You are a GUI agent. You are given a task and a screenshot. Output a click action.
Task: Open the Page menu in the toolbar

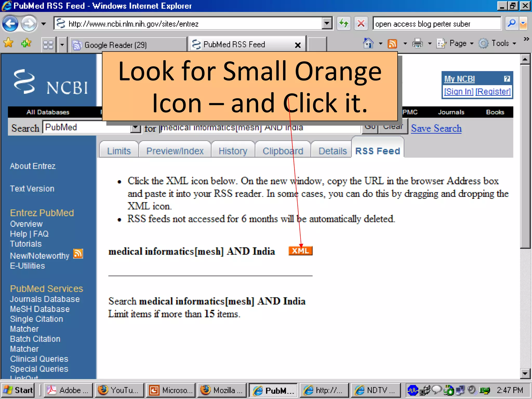click(455, 43)
